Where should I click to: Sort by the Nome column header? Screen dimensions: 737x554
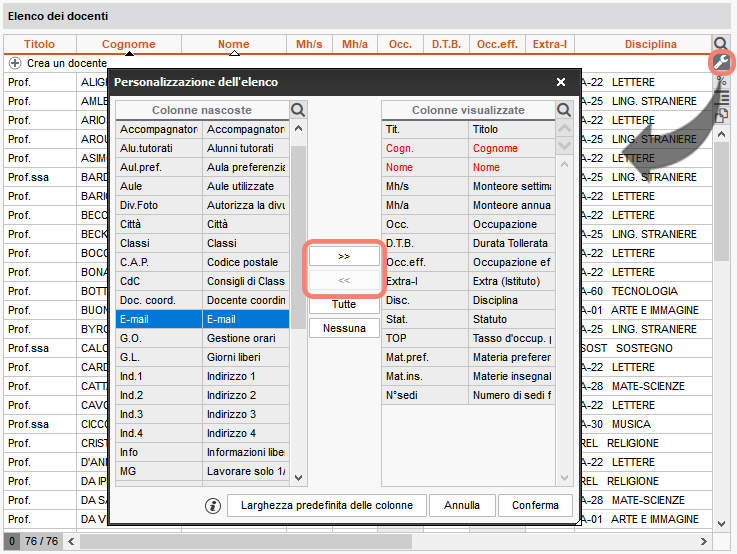coord(234,44)
